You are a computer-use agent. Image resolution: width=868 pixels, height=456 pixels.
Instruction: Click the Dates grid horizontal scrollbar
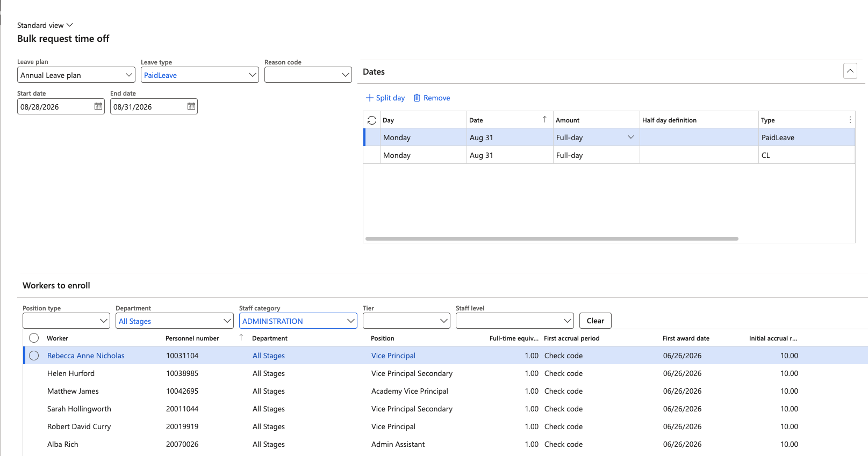552,238
